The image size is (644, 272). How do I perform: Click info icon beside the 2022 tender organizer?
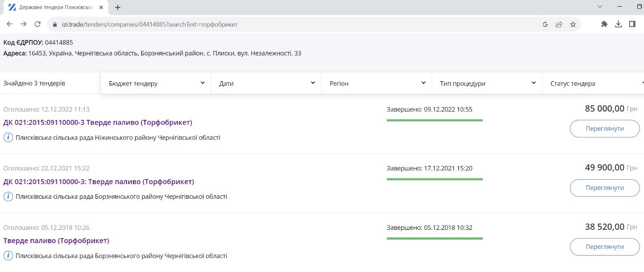click(x=8, y=138)
